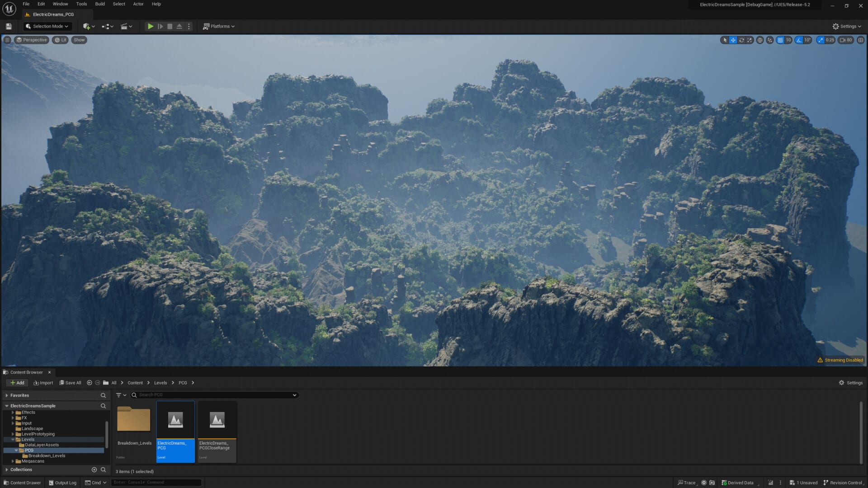Open the File menu
Viewport: 868px width, 488px height.
(26, 4)
